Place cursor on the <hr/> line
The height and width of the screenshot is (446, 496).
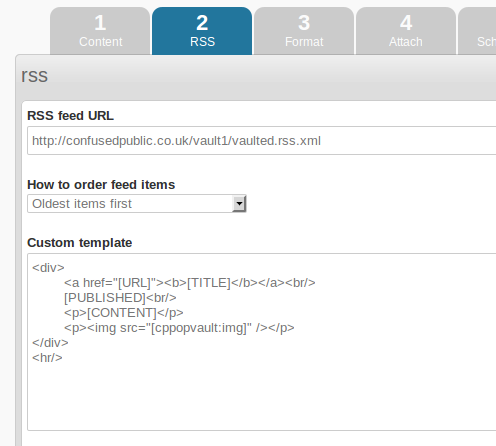tap(47, 358)
